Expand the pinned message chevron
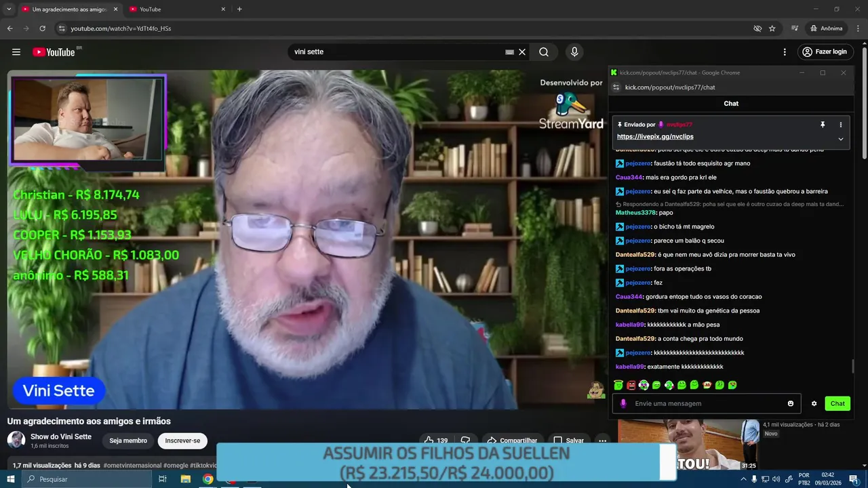Viewport: 868px width, 488px height. [x=840, y=139]
